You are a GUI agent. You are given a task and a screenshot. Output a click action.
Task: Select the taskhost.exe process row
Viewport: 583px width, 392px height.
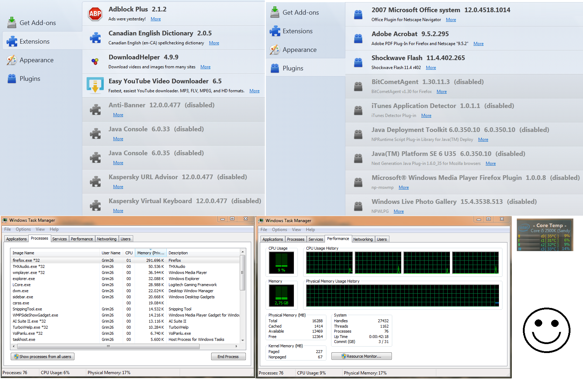click(125, 339)
